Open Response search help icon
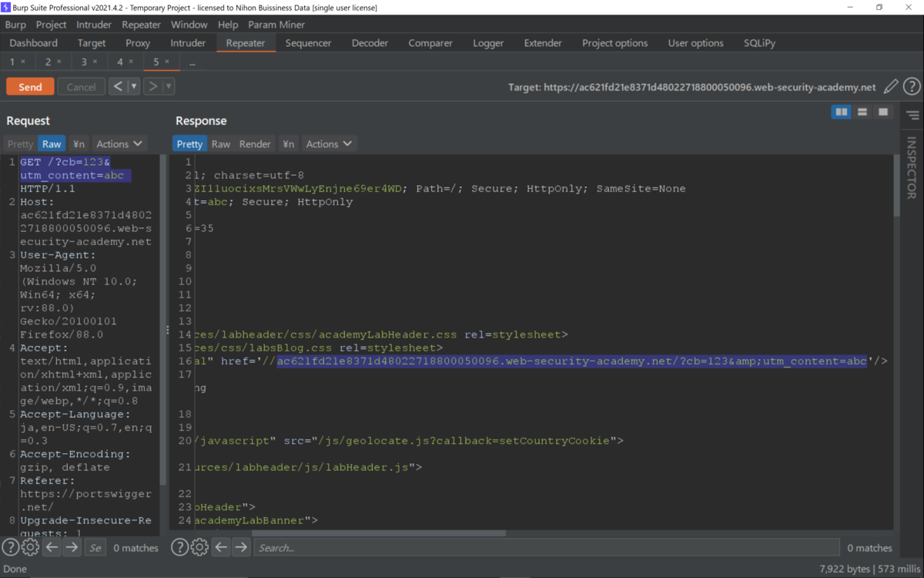 pos(179,547)
